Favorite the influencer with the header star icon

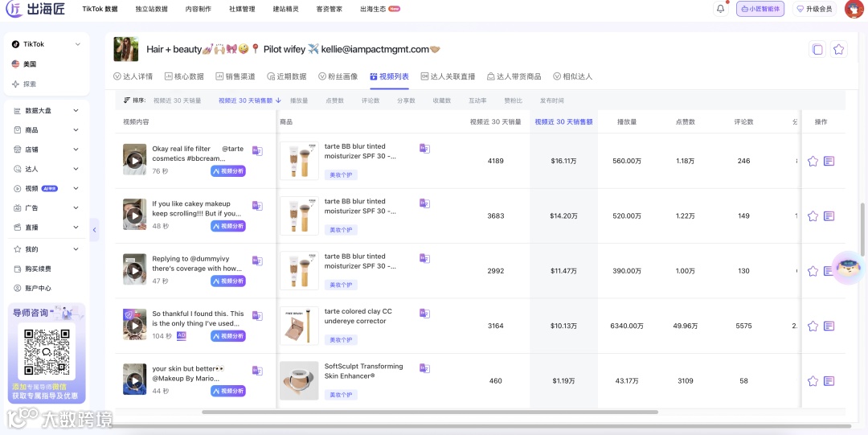coord(838,49)
